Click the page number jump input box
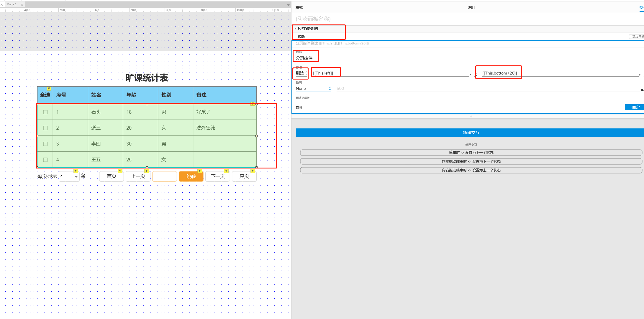Viewport: 644px width, 319px height. coord(165,176)
